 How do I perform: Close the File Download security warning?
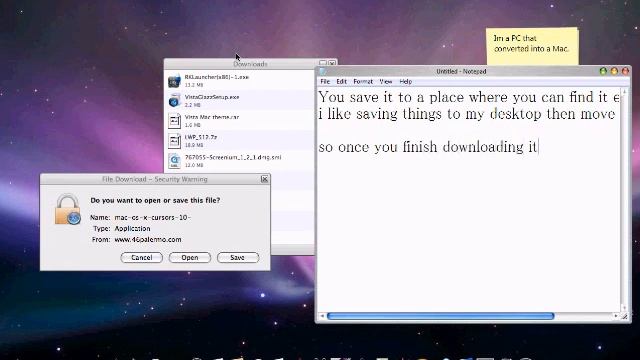pos(264,179)
